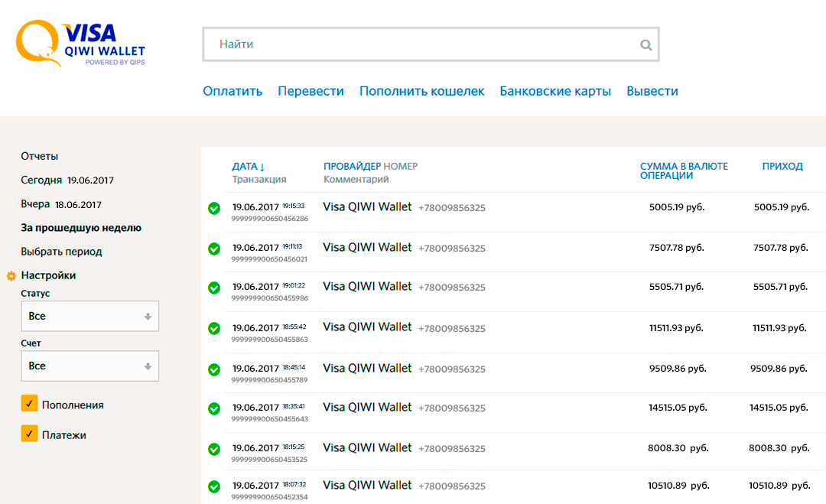Click Visa QIWI Wallet provider at 18:55:42
Screen dimensions: 826x504
(367, 327)
